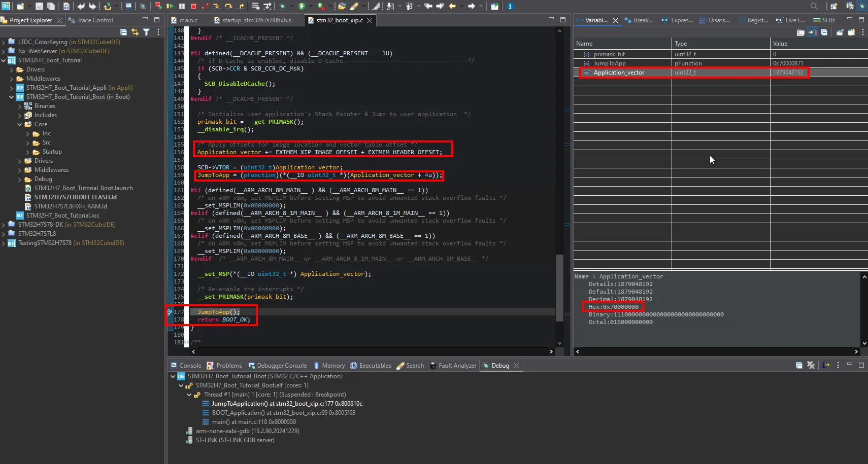Click the Step Into icon
Image resolution: width=868 pixels, height=464 pixels.
tap(216, 6)
